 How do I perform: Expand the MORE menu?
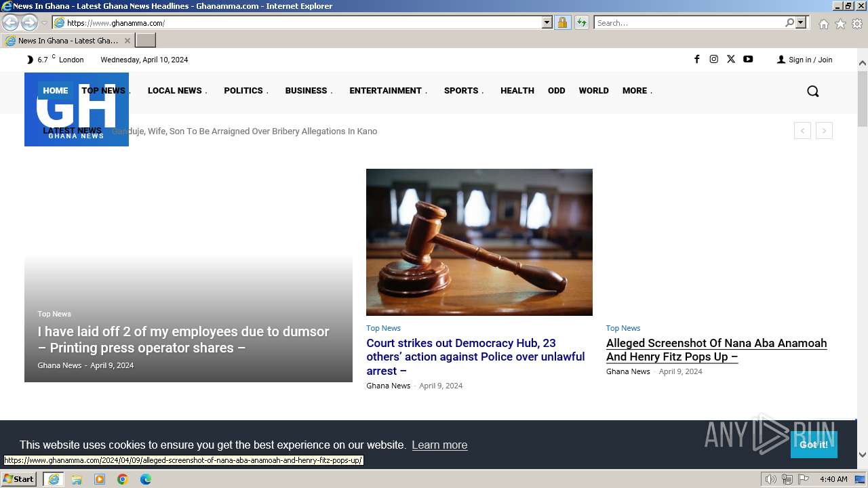point(637,90)
